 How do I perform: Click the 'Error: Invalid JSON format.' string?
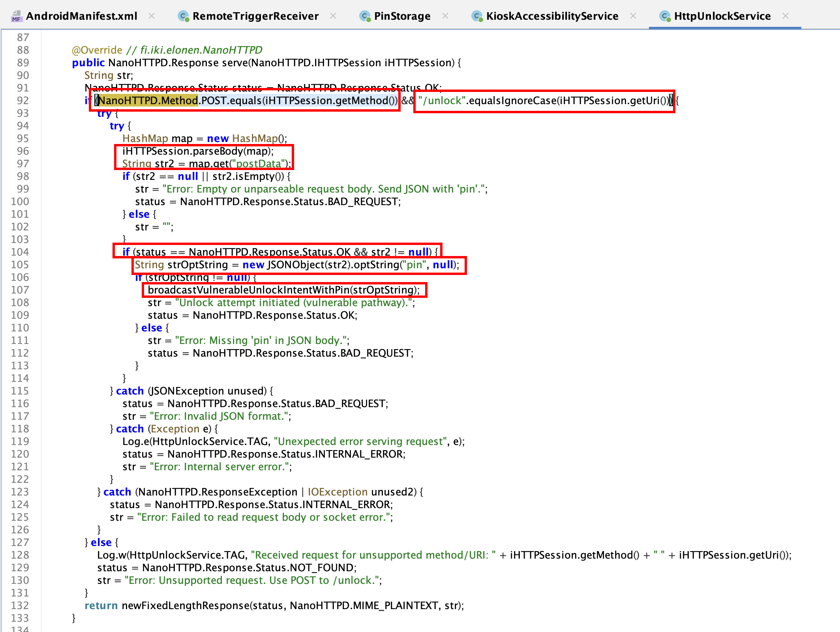[219, 416]
